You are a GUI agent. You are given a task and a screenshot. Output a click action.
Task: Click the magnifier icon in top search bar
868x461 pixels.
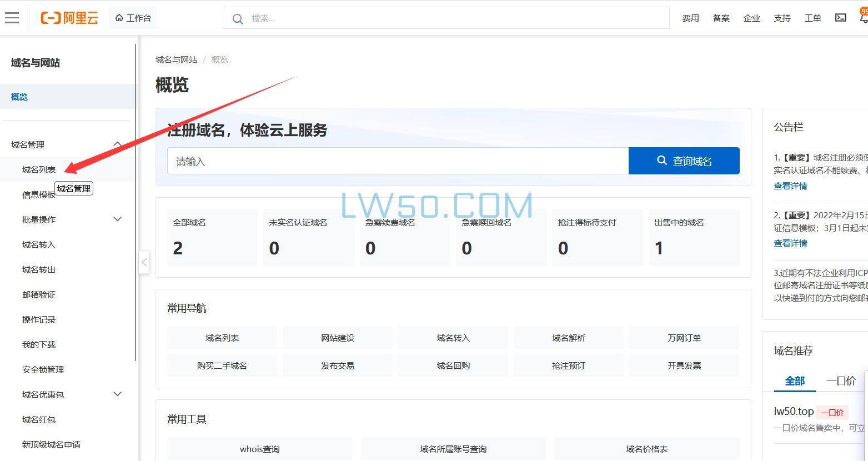click(x=237, y=18)
